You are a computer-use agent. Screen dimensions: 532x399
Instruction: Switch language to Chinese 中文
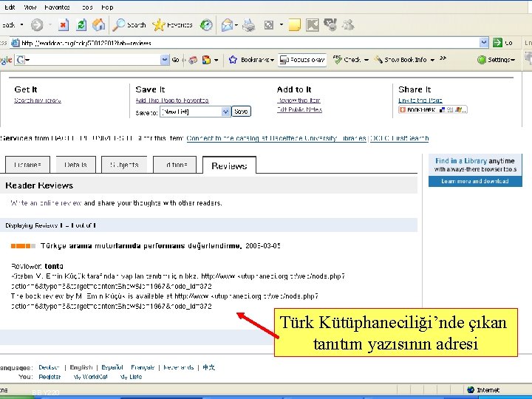pyautogui.click(x=208, y=367)
